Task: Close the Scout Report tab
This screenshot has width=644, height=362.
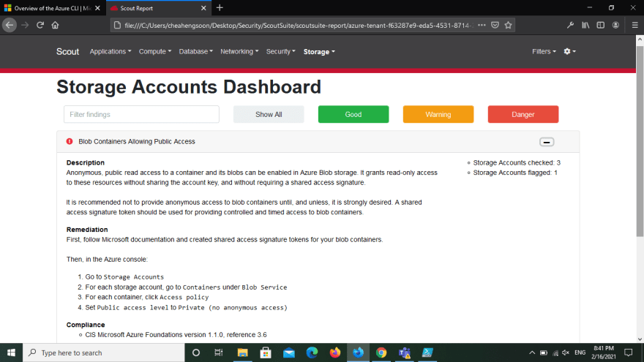Action: tap(203, 8)
